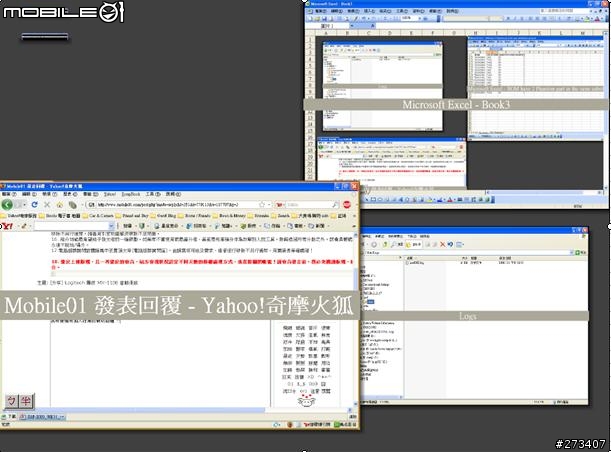Open Firefox 檔案(F) File menu
Viewport: 611px width, 452px height.
pos(9,194)
